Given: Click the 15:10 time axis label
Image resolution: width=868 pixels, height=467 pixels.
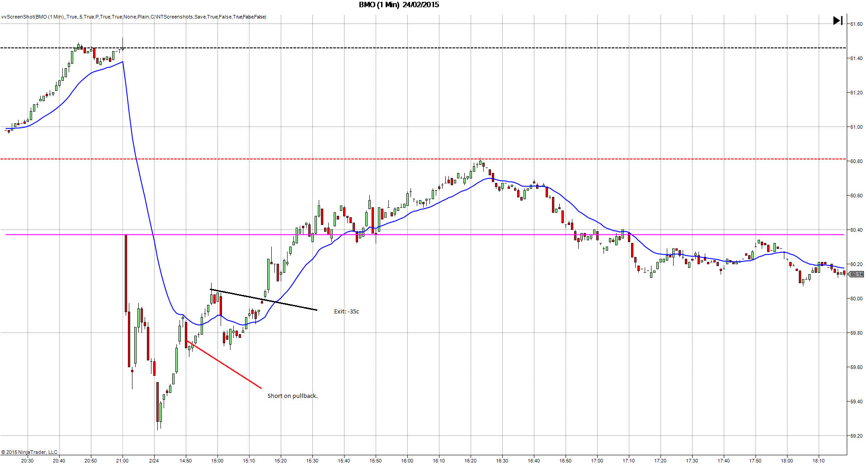Looking at the screenshot, I should click(249, 461).
